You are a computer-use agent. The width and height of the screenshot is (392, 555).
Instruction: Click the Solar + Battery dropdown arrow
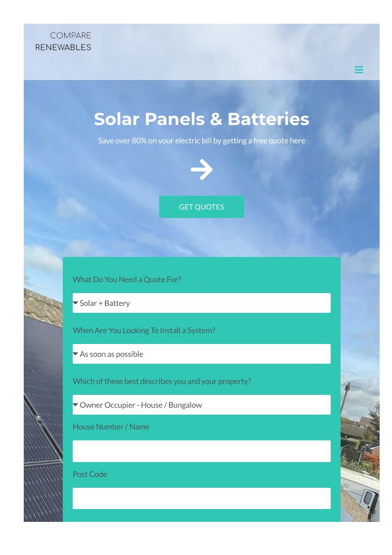point(76,303)
